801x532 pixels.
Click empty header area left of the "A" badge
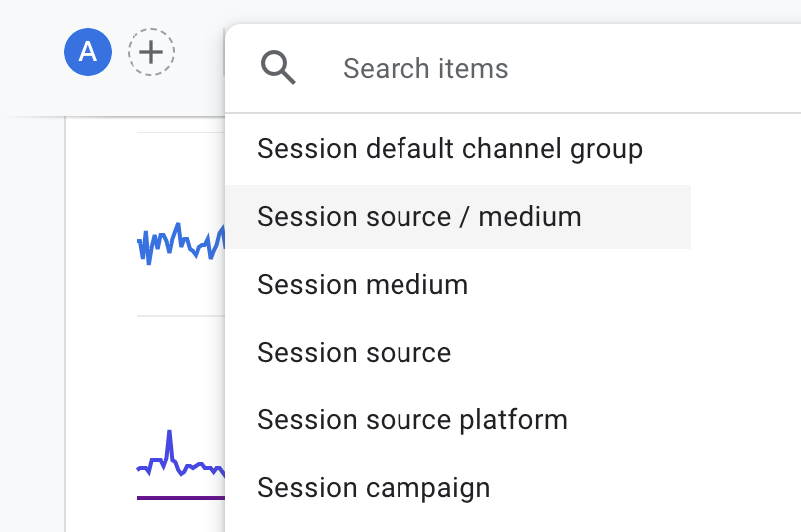pos(31,52)
